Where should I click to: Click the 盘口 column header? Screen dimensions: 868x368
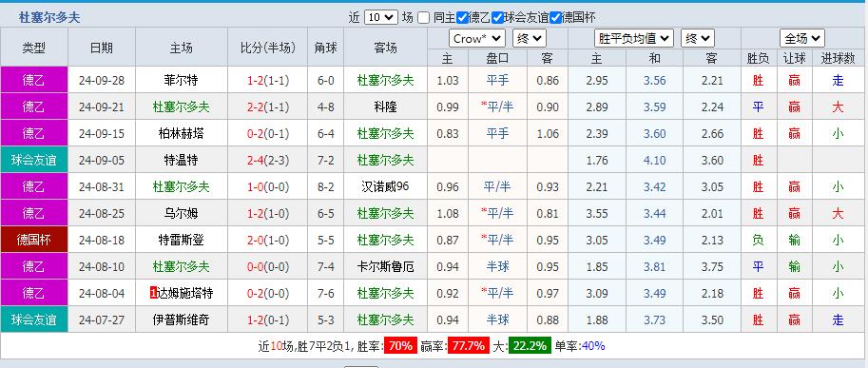pos(497,58)
